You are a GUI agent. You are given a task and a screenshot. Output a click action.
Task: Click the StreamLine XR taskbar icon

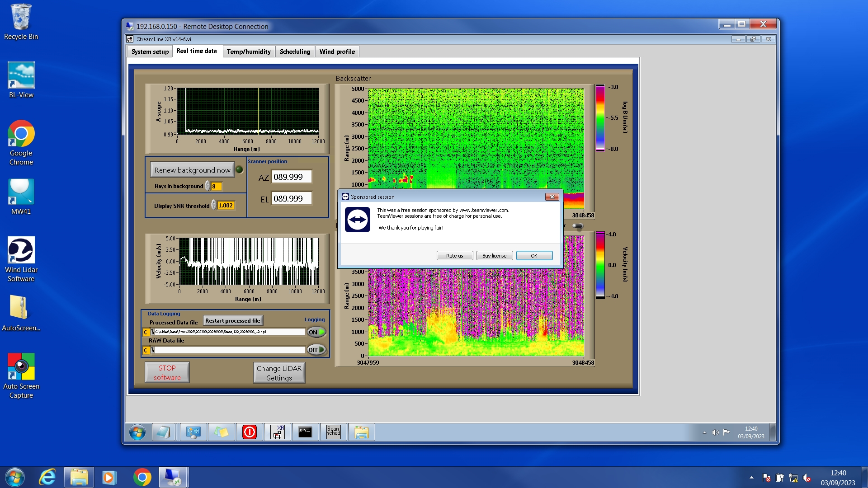[277, 432]
